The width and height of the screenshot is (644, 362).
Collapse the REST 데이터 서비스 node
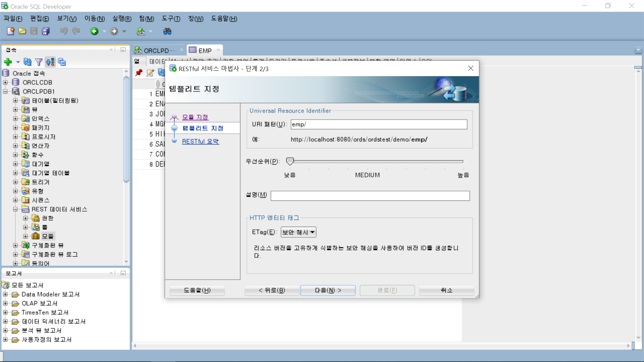coord(15,209)
